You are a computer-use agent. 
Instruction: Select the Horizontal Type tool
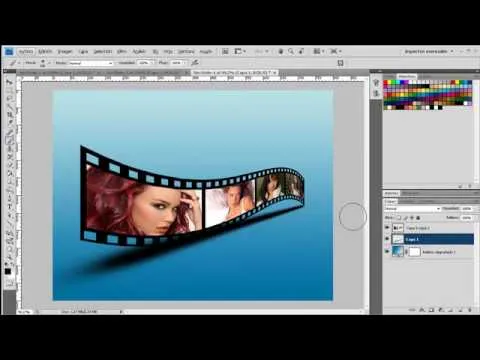tap(9, 207)
